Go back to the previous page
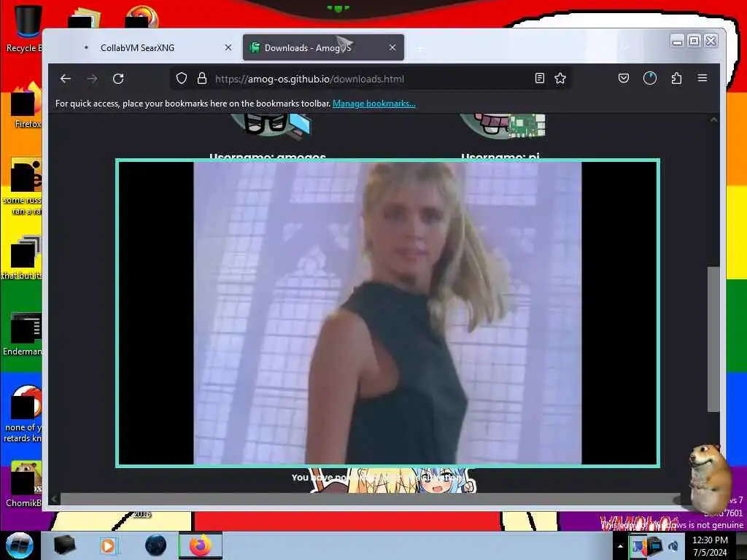The image size is (747, 560). coord(66,79)
